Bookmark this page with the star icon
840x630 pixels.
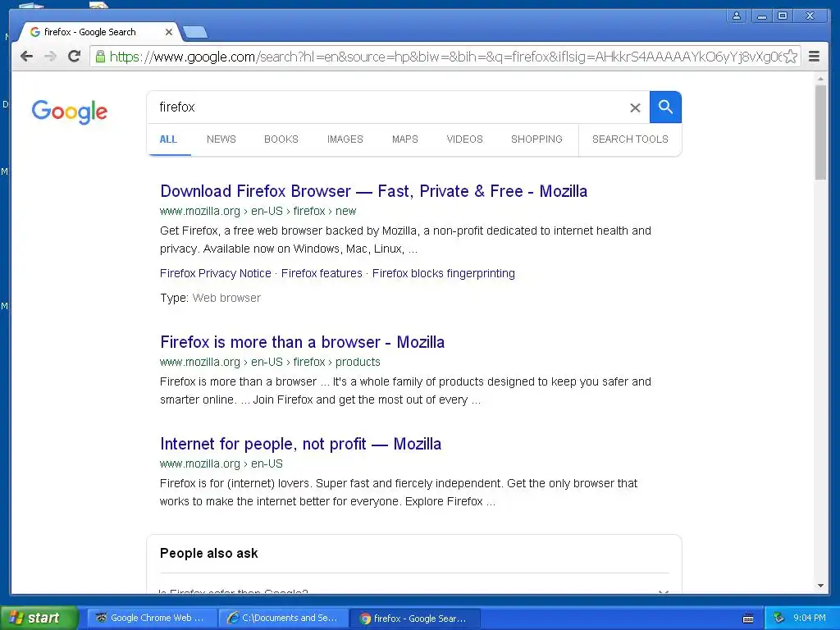click(x=790, y=57)
